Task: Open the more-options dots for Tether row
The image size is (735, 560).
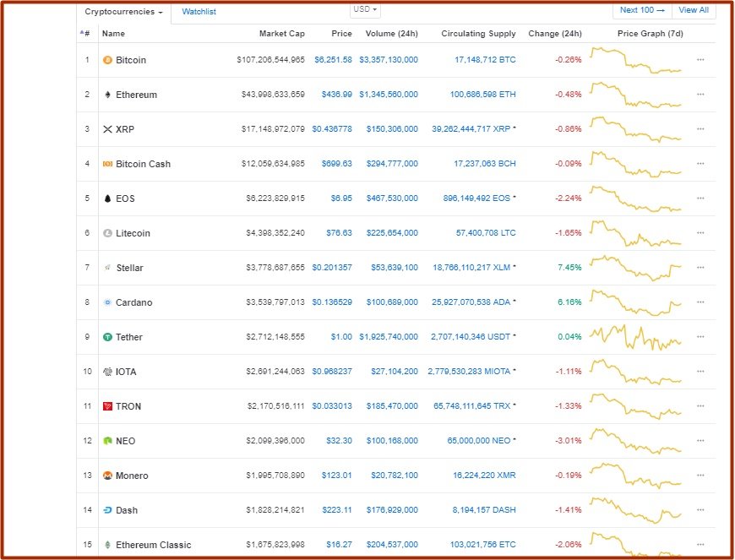Action: (x=700, y=337)
